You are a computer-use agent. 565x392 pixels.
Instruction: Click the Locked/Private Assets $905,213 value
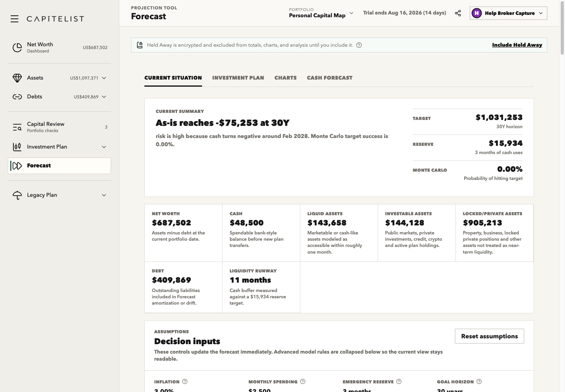point(482,223)
